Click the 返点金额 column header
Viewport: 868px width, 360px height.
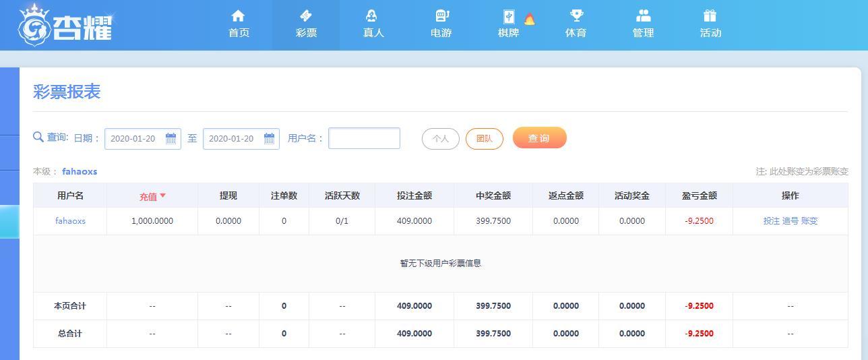point(565,196)
